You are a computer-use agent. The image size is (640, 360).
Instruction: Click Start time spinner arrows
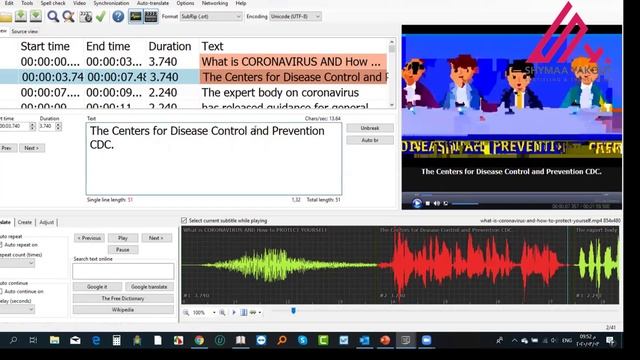[x=32, y=127]
